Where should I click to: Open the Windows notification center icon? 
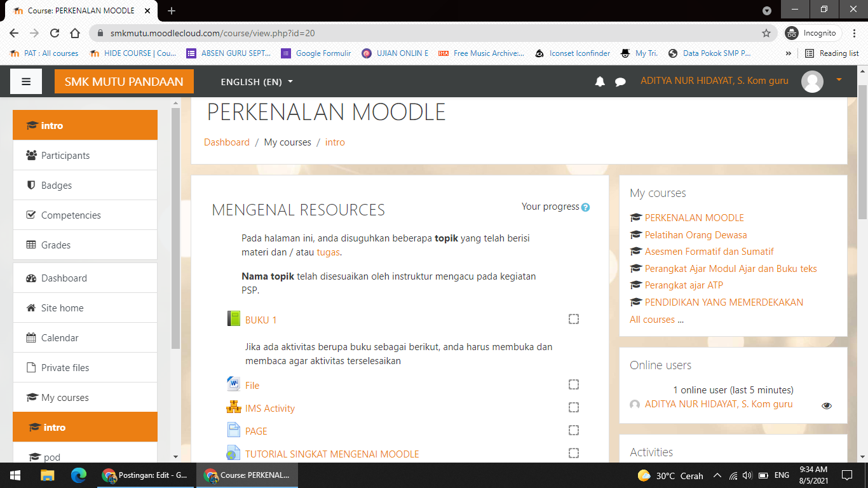pos(846,475)
